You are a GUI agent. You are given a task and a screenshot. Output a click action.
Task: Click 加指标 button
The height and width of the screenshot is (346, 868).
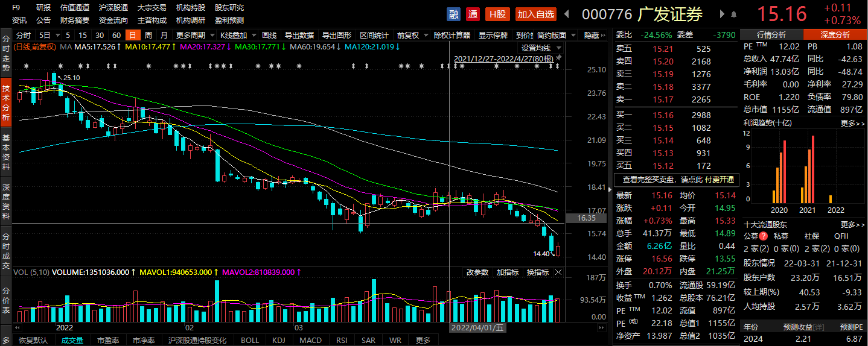pos(508,272)
